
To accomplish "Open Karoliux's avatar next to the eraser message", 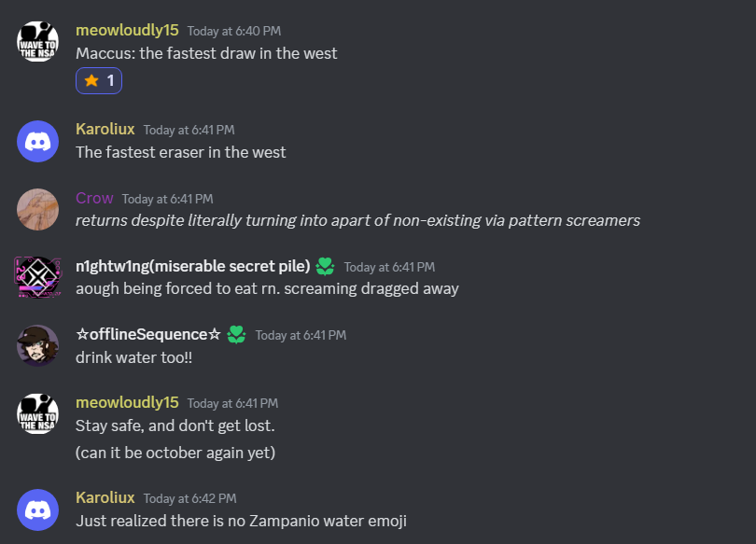I will pos(38,141).
